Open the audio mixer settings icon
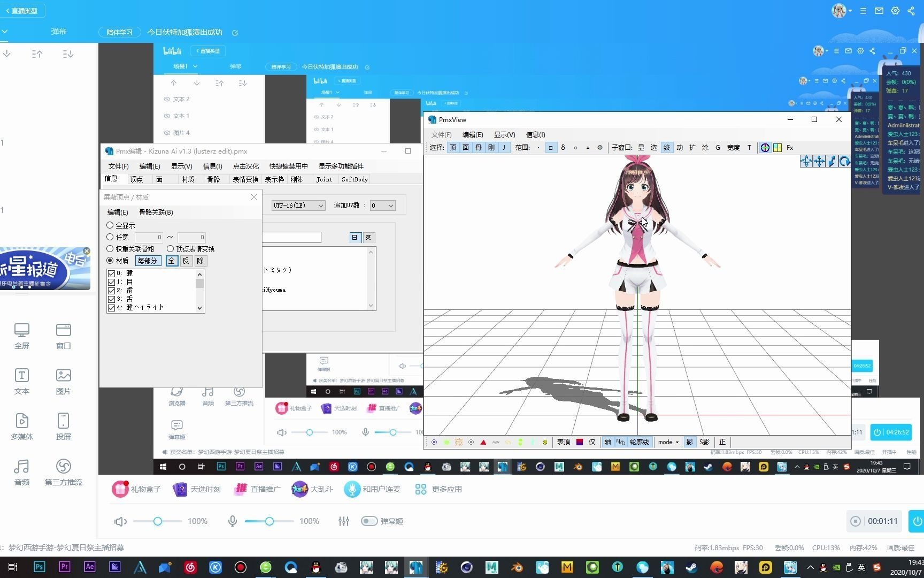The width and height of the screenshot is (924, 578). pyautogui.click(x=344, y=521)
